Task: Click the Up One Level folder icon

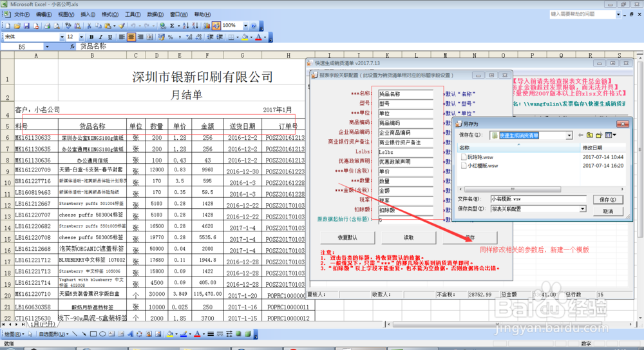Action: (590, 135)
